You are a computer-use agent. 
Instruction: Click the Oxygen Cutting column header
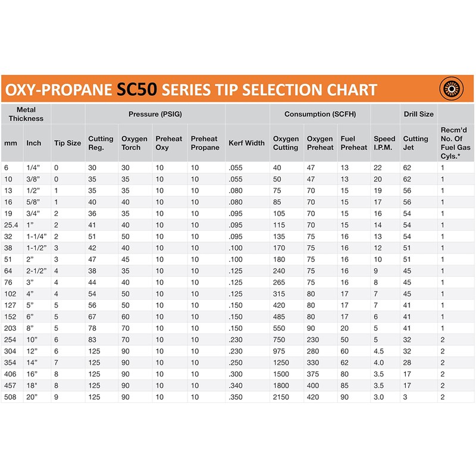[286, 143]
